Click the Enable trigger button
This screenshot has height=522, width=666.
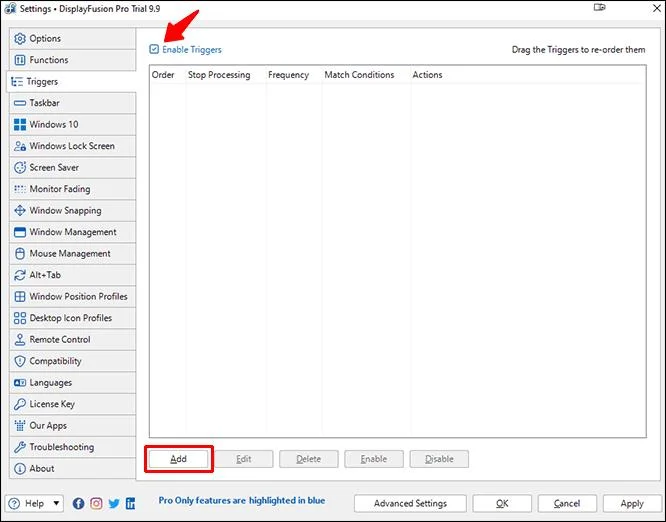(374, 459)
